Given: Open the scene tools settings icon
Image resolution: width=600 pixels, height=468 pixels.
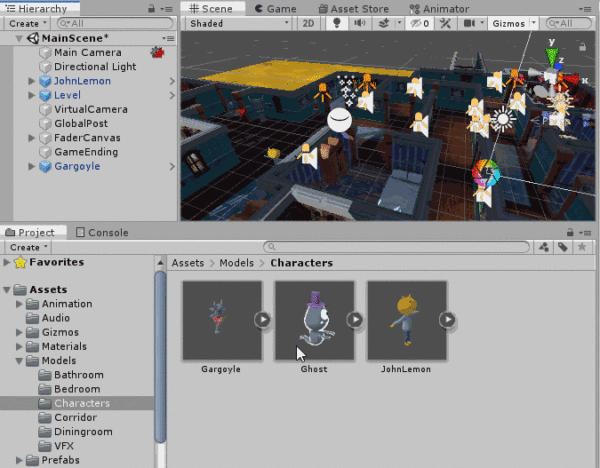Looking at the screenshot, I should [445, 23].
